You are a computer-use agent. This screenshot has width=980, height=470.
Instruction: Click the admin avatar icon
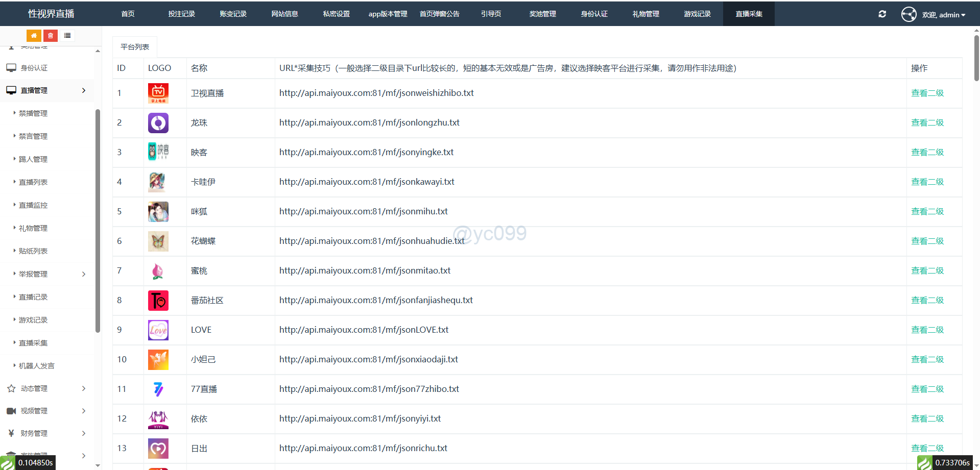[x=909, y=14]
